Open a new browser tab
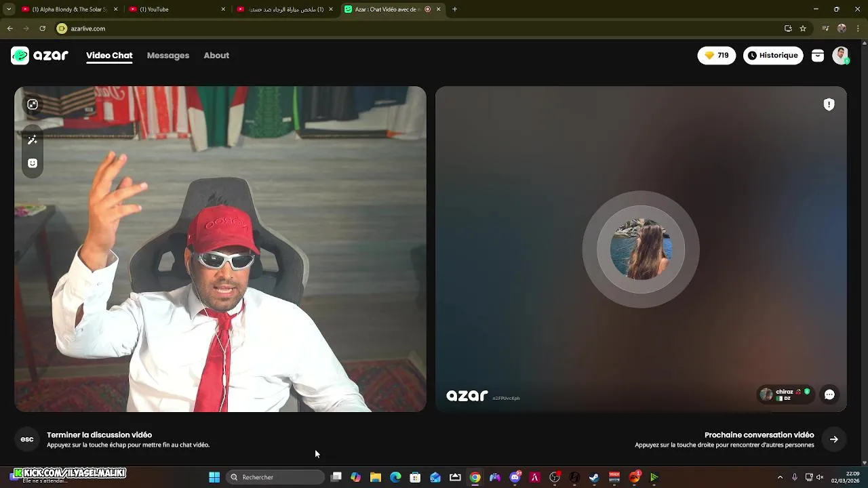The height and width of the screenshot is (488, 868). [x=454, y=9]
